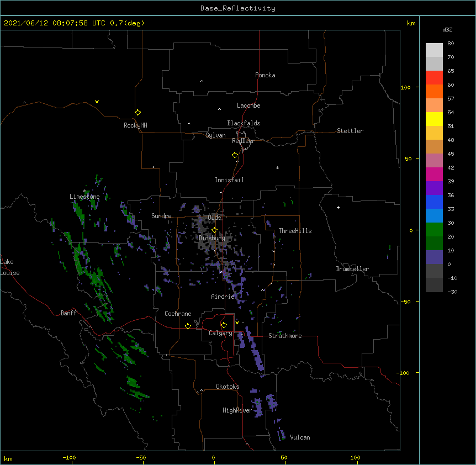Click the Olds town label
Screen dimensions: 476x465
(214, 218)
